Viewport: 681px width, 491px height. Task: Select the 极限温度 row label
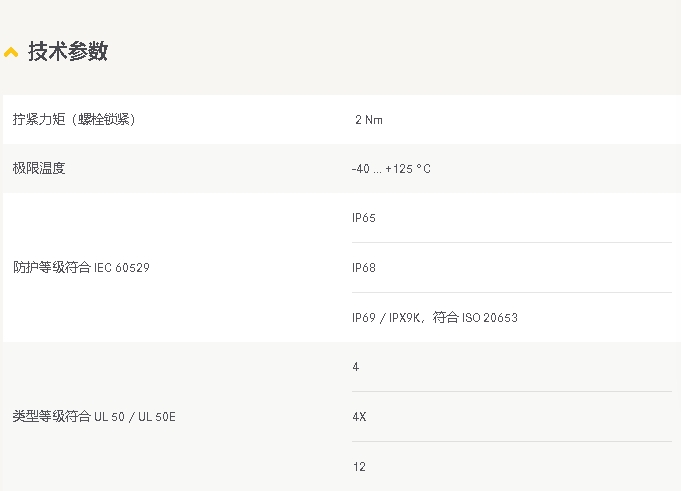tap(39, 168)
